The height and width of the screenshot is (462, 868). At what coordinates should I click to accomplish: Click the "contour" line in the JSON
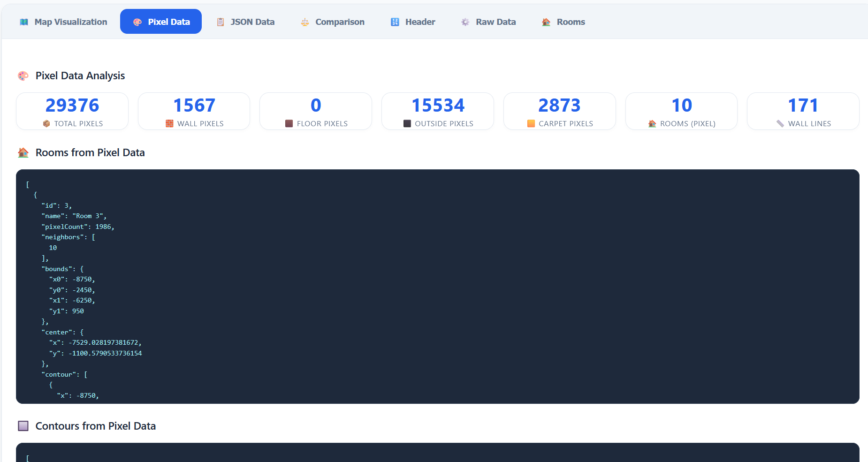(x=64, y=374)
